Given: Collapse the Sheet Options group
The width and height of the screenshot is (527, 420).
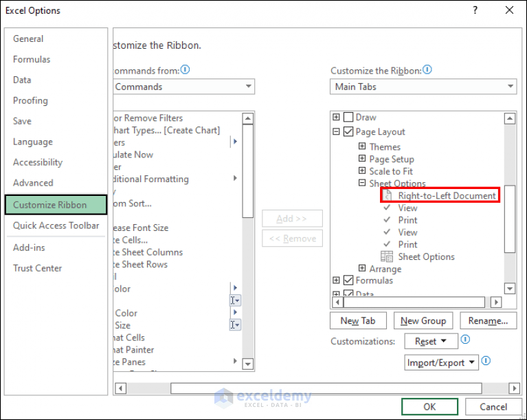Looking at the screenshot, I should tap(362, 183).
